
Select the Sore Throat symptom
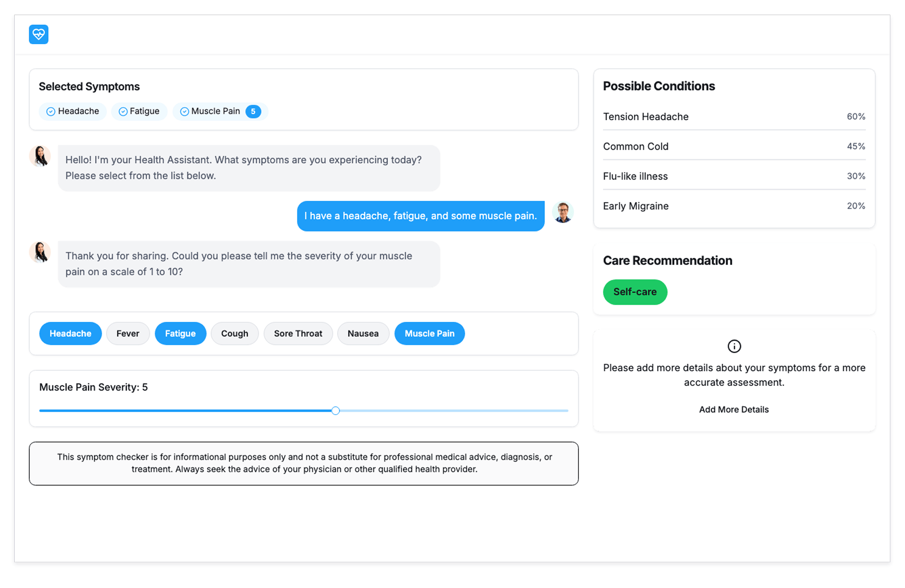click(x=298, y=334)
